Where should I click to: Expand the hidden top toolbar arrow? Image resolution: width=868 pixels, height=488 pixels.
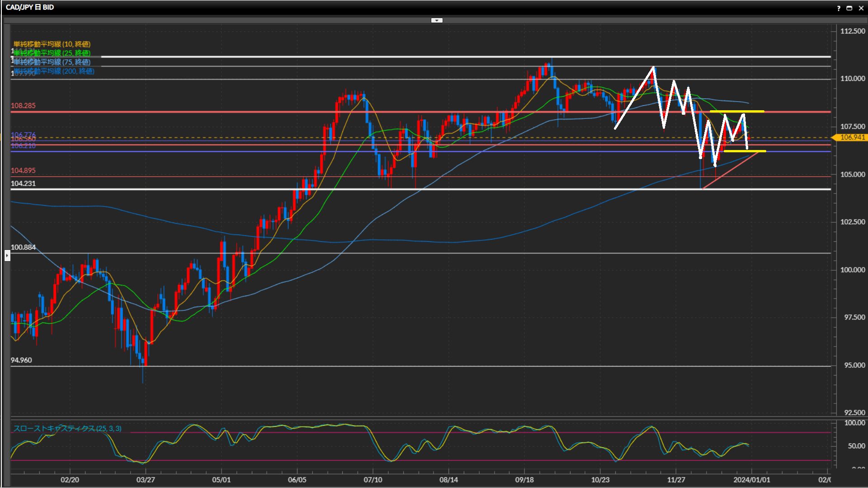(437, 20)
